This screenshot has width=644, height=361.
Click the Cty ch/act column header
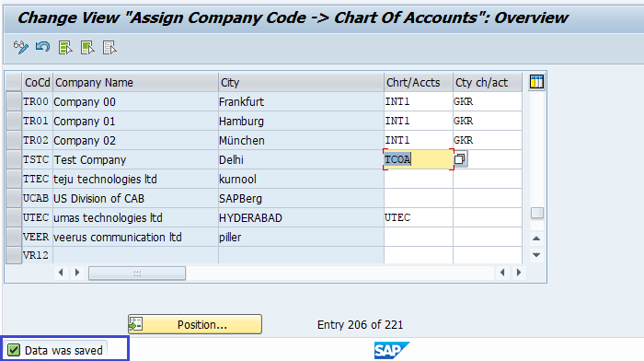click(488, 82)
